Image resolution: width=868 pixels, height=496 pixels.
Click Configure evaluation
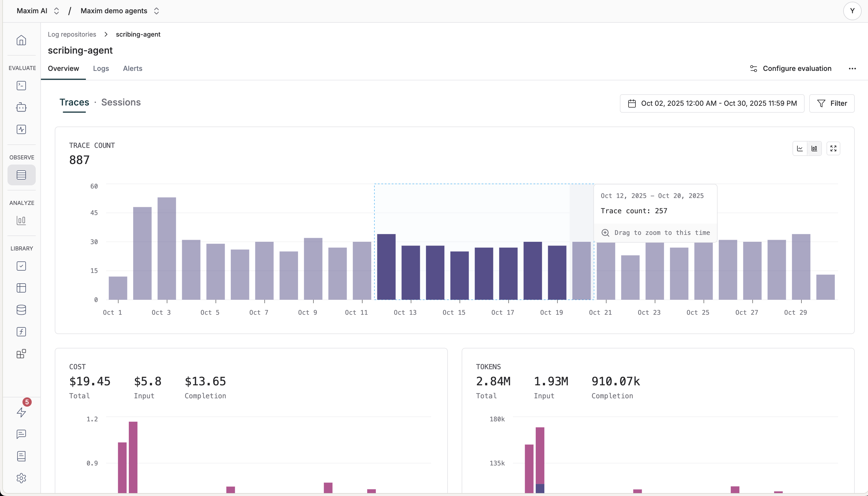[x=790, y=68]
